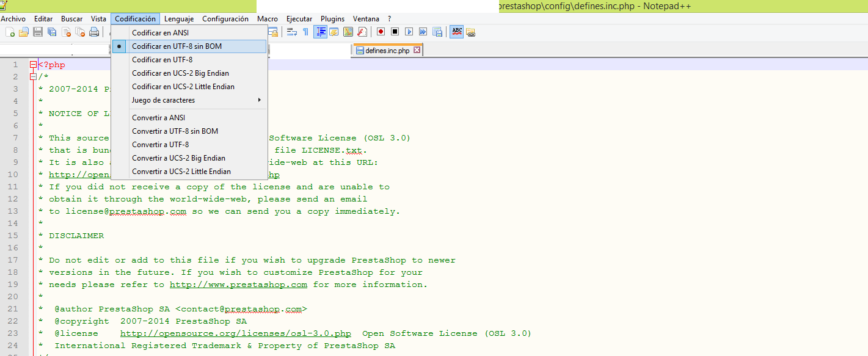Click the Stop macro recording square icon
This screenshot has height=356, width=868.
[395, 32]
